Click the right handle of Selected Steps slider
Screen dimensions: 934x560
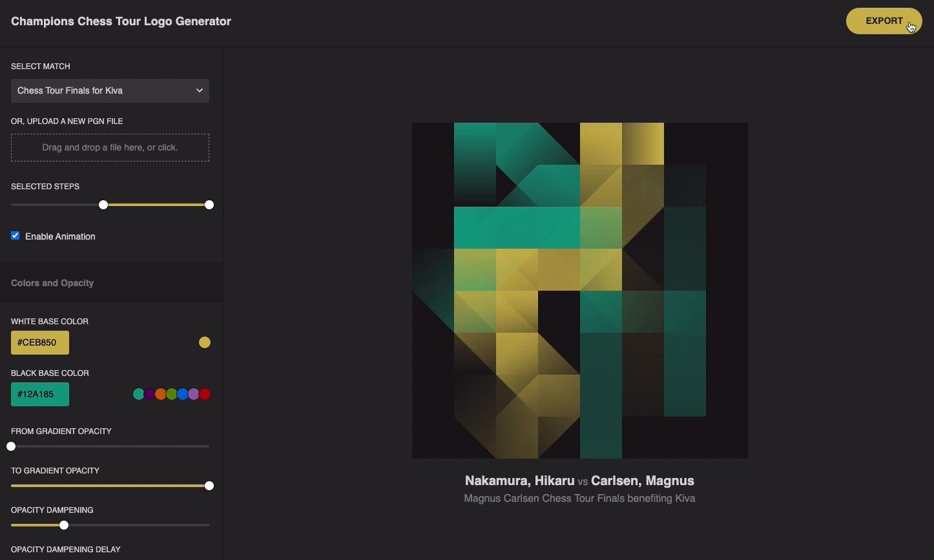pos(209,205)
